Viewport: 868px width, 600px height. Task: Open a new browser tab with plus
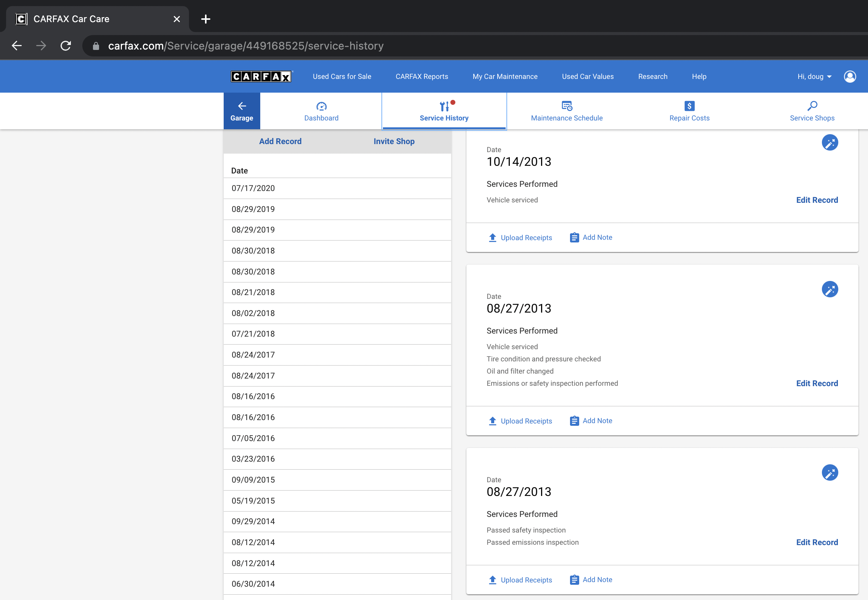[x=206, y=19]
